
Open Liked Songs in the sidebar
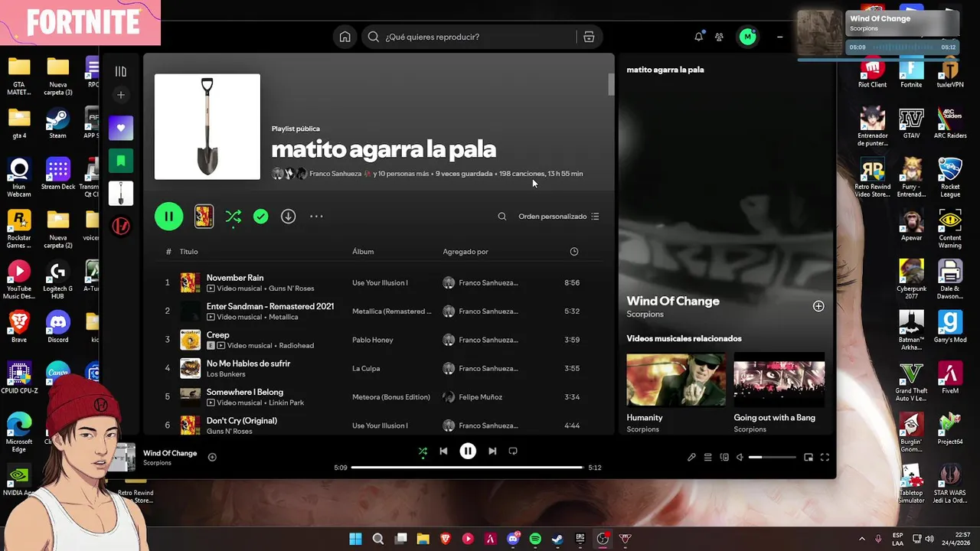[120, 128]
